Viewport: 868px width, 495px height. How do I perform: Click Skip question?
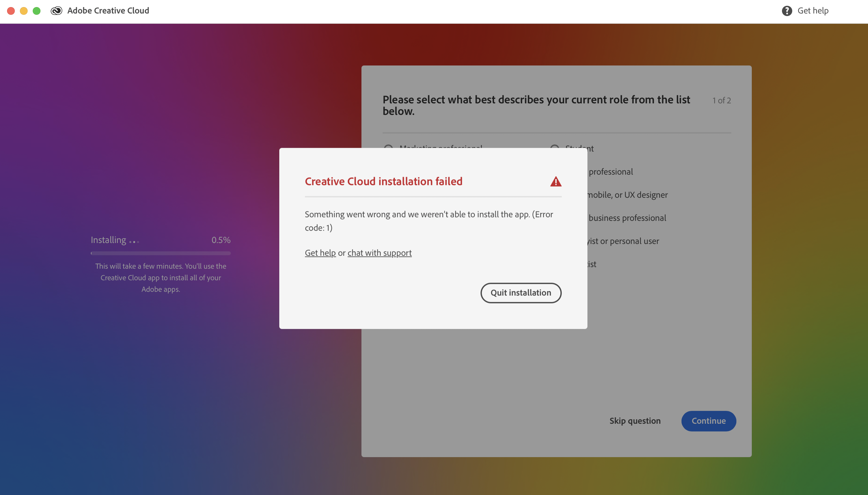click(635, 421)
